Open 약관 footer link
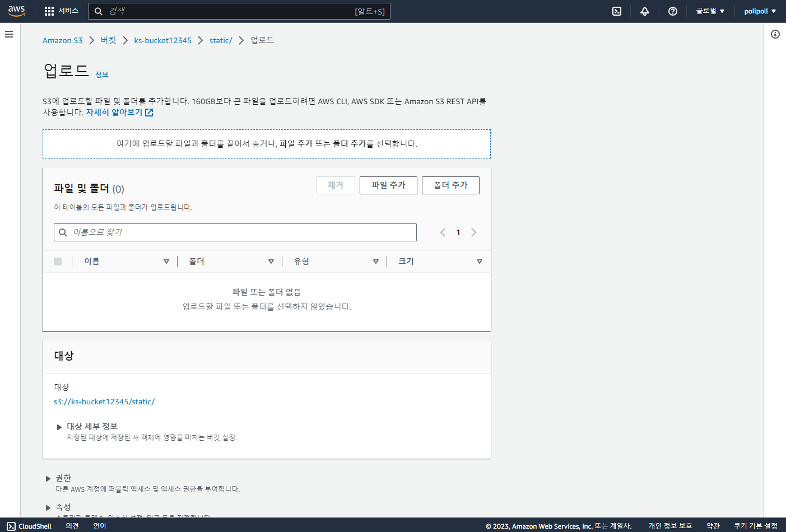The image size is (786, 532). [x=713, y=526]
